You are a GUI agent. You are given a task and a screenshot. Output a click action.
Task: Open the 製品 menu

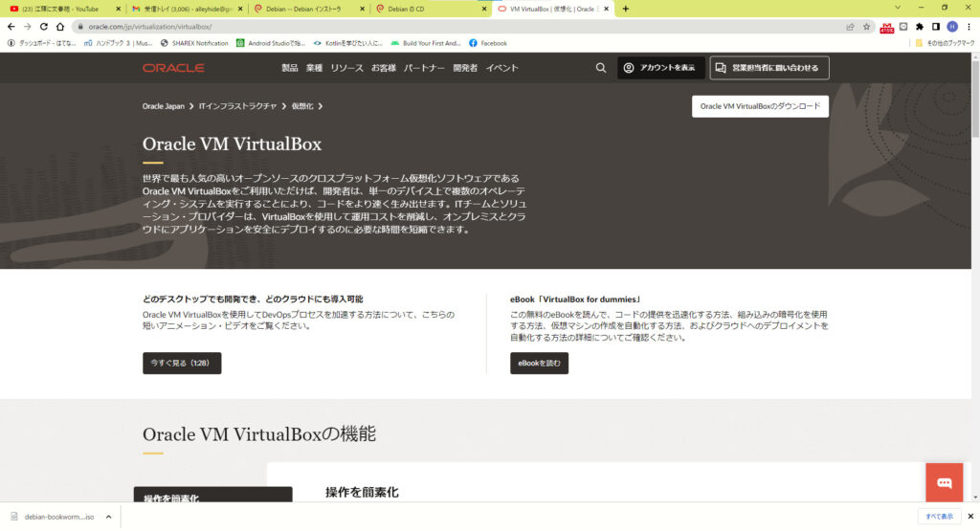click(289, 68)
